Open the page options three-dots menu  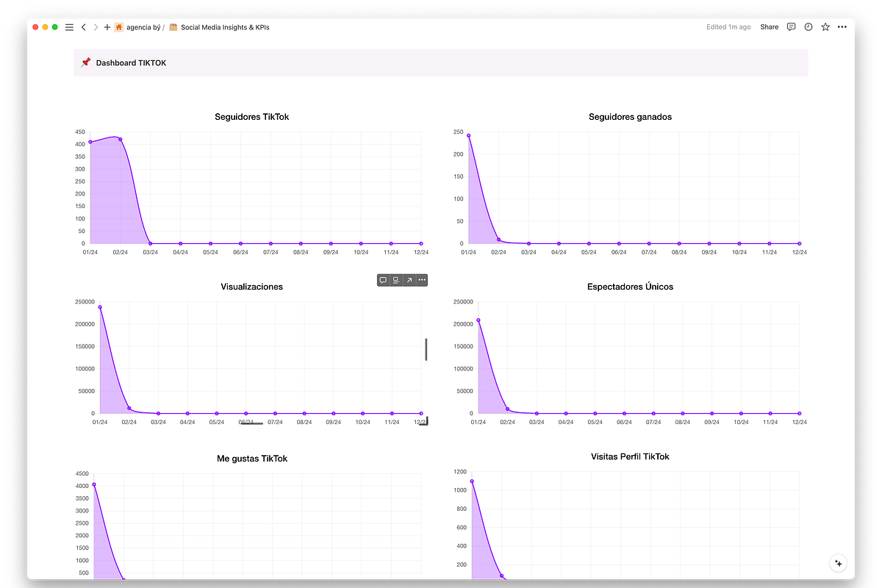[842, 27]
